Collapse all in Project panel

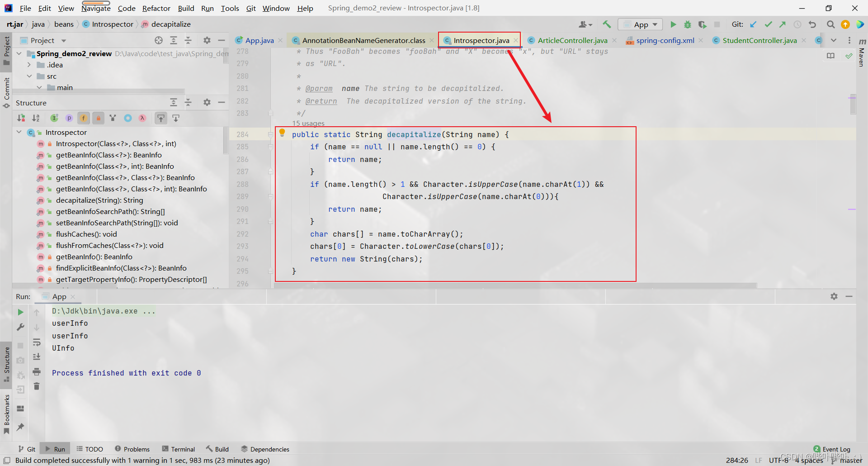tap(188, 40)
